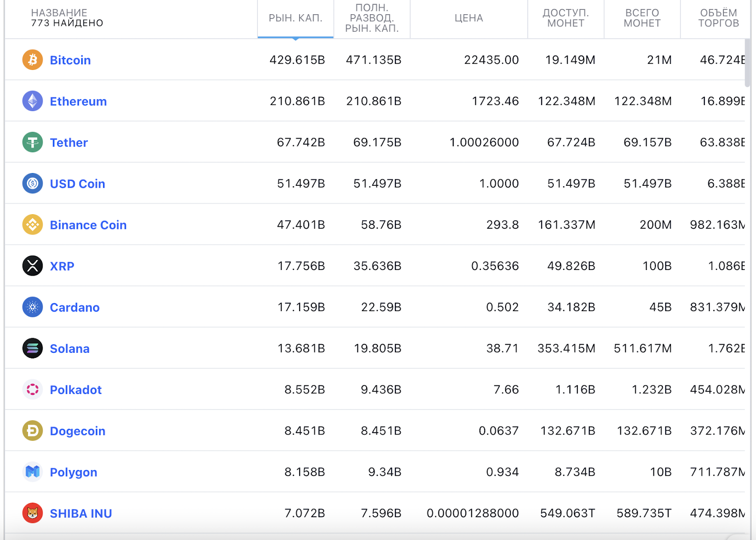Click Polkadot price 7.66
Viewport: 756px width, 540px height.
(x=506, y=390)
